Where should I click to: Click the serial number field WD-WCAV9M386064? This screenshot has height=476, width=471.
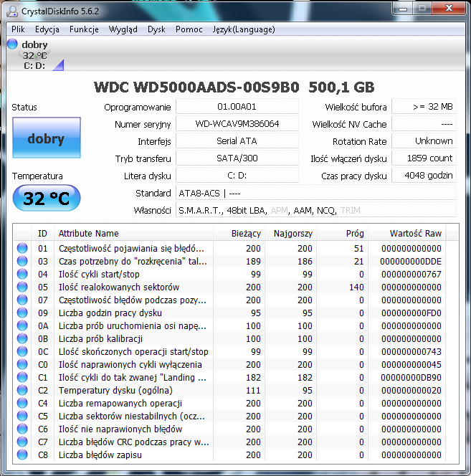237,124
